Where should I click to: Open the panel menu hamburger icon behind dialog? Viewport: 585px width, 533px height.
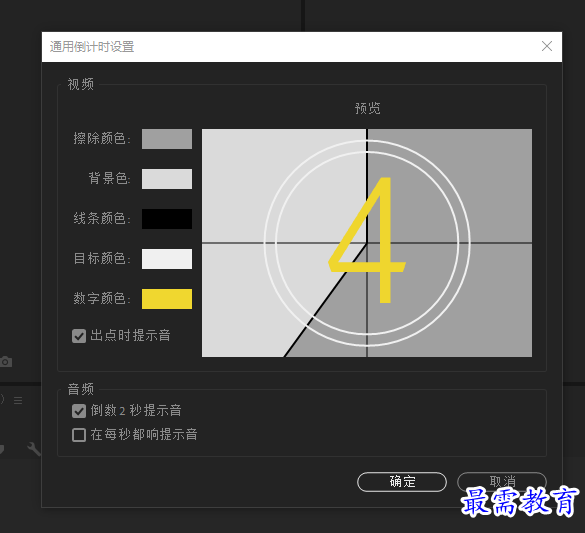(18, 400)
